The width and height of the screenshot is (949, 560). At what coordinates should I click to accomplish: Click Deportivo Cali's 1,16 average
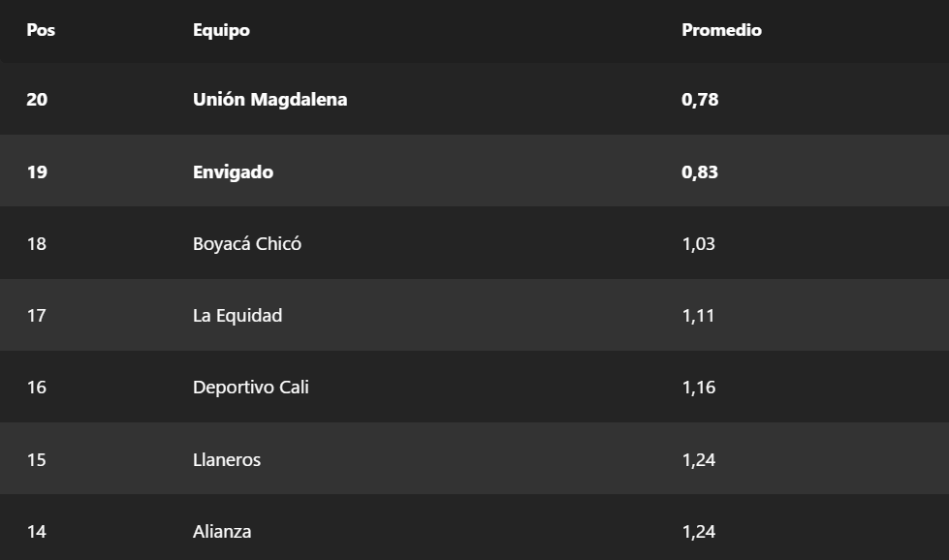698,388
